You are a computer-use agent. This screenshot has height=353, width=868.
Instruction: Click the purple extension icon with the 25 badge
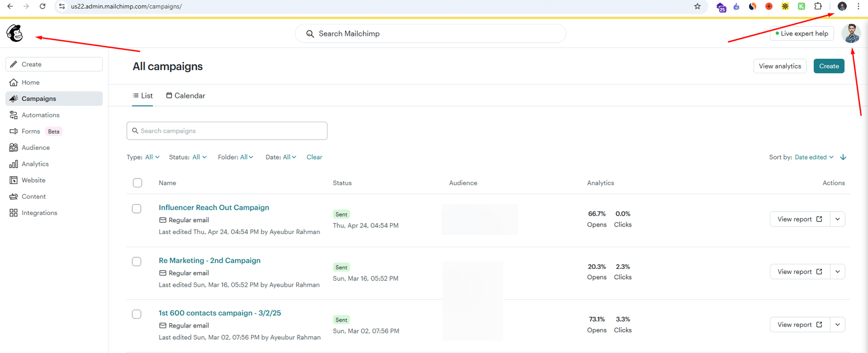[x=721, y=7]
